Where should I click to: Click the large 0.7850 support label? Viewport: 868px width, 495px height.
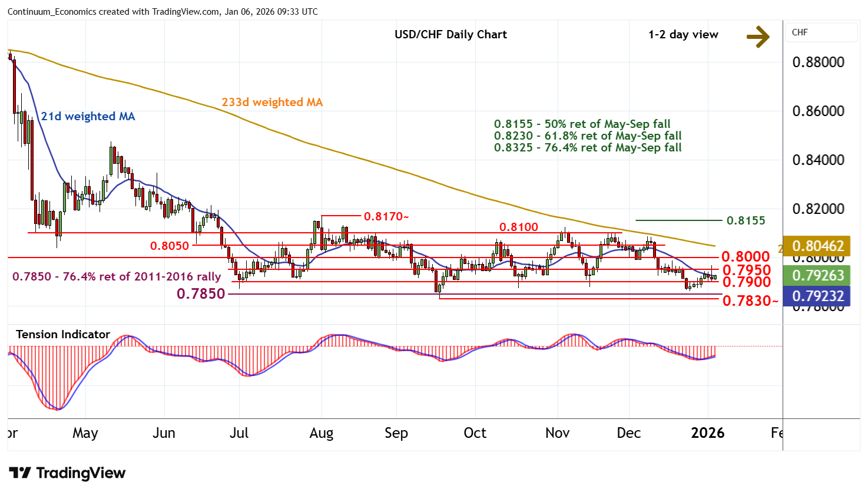click(x=201, y=293)
